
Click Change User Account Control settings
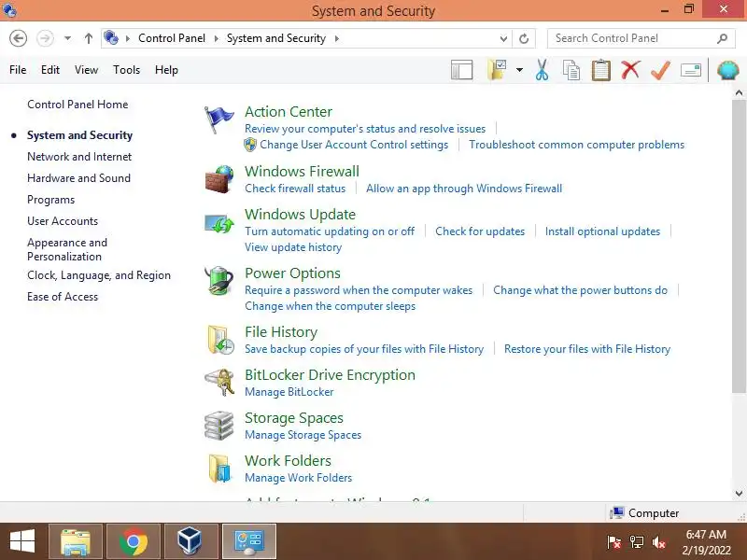(354, 145)
